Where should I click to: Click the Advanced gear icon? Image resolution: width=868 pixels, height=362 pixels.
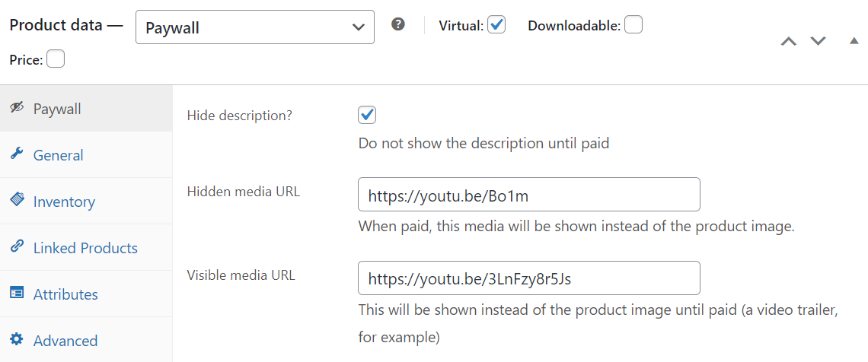(x=17, y=340)
